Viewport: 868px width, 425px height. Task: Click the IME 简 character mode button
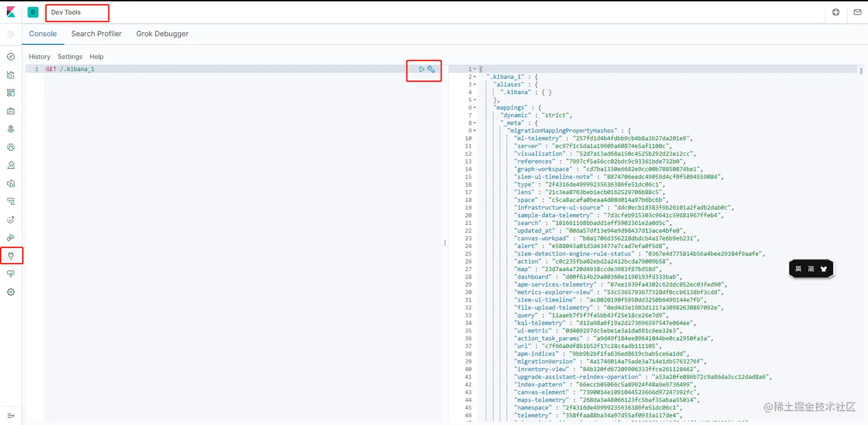click(x=811, y=269)
